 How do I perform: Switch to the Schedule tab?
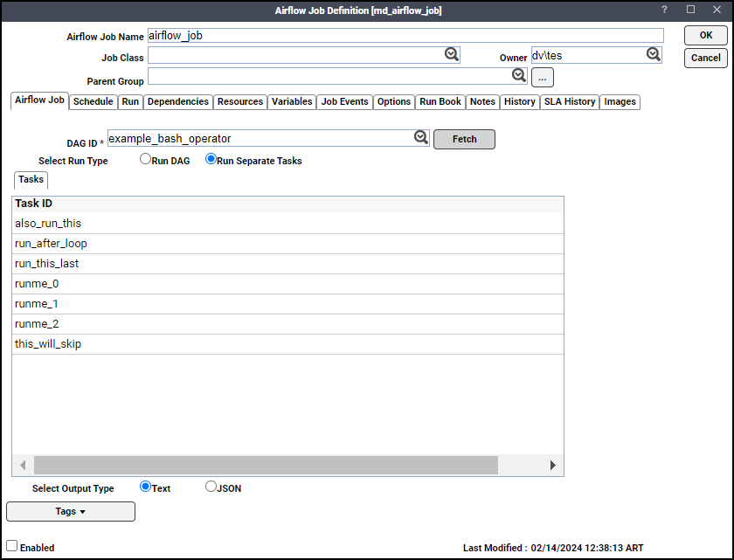[93, 102]
